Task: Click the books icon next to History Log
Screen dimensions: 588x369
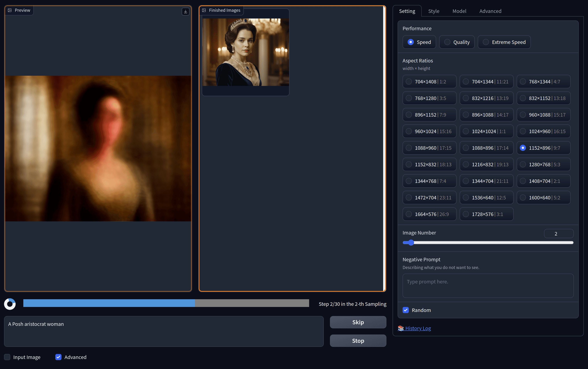Action: tap(400, 328)
